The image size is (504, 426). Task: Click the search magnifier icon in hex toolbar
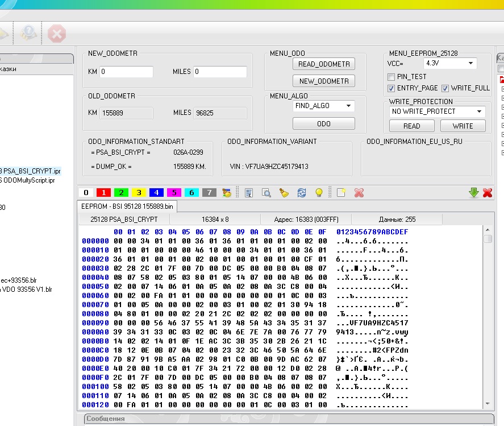(x=266, y=193)
